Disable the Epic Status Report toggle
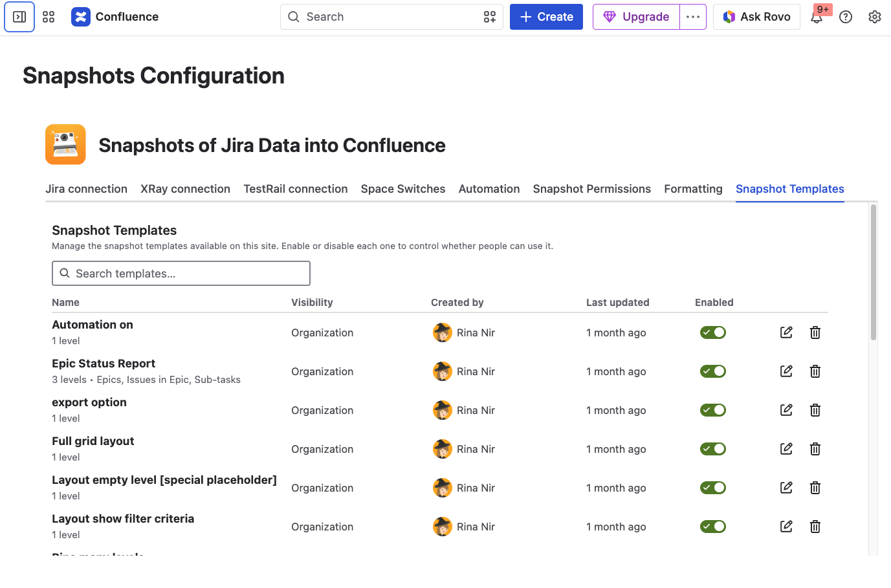891x588 pixels. pos(713,371)
